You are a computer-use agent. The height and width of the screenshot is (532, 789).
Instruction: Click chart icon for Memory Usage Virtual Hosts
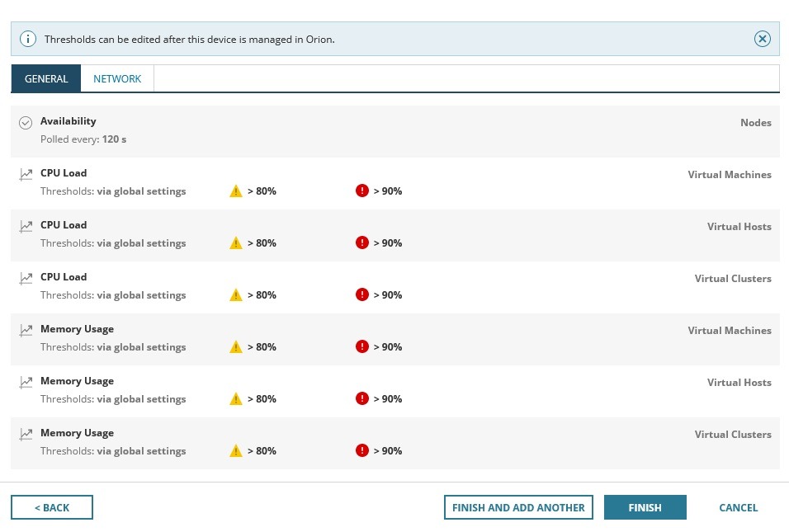26,382
